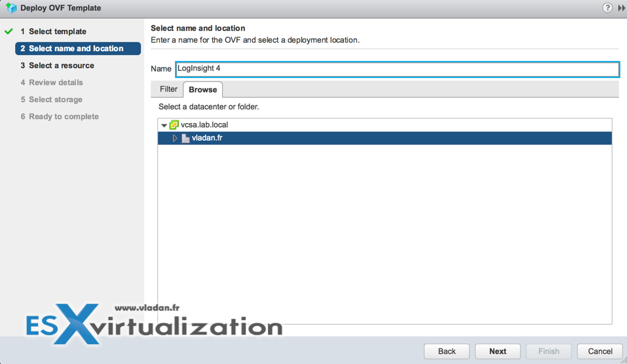627x364 pixels.
Task: Click the green checkmark next to Select template
Action: coord(9,31)
